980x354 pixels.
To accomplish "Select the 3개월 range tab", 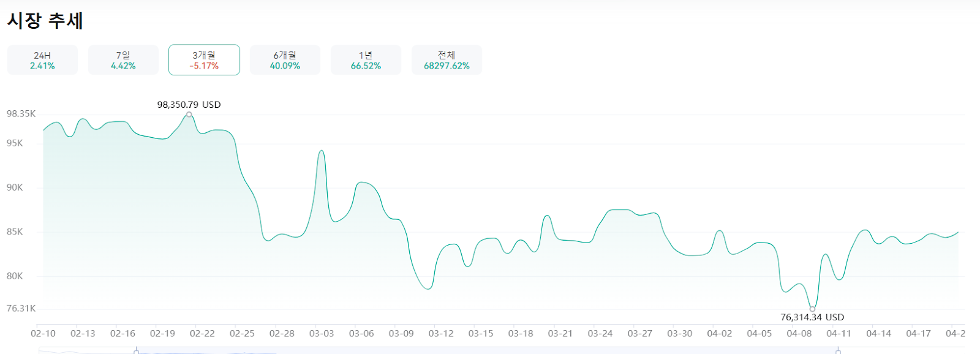I will [204, 60].
